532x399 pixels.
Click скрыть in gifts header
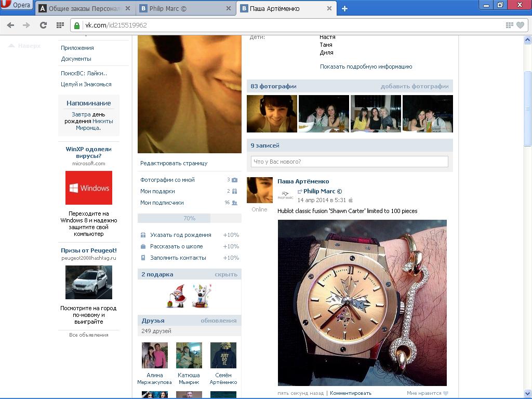226,274
